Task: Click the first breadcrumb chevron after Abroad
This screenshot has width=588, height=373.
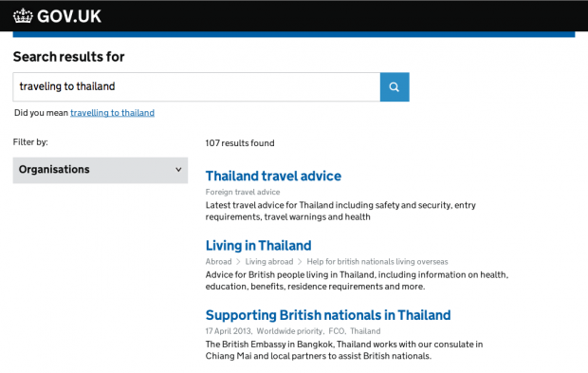Action: click(x=238, y=262)
